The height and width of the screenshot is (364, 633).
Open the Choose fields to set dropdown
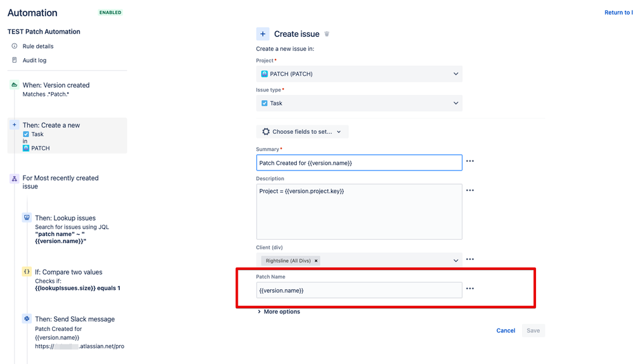coord(302,131)
